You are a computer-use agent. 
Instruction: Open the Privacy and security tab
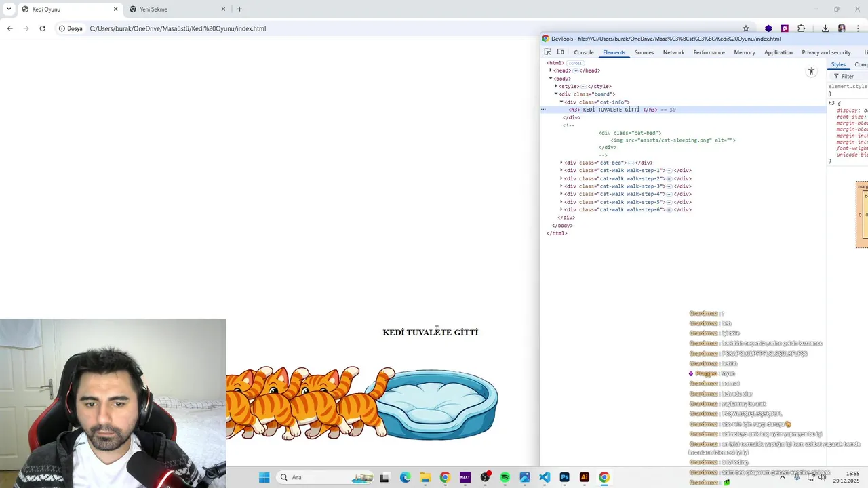(826, 52)
